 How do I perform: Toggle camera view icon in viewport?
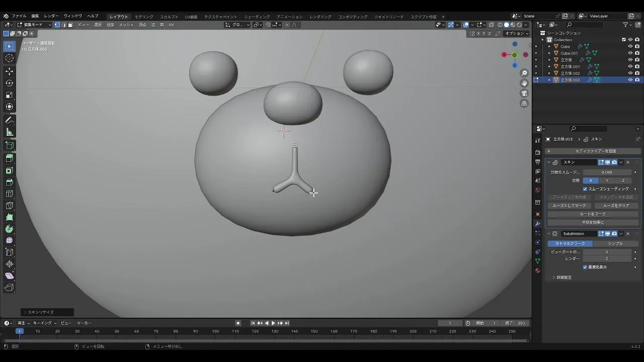tap(524, 93)
